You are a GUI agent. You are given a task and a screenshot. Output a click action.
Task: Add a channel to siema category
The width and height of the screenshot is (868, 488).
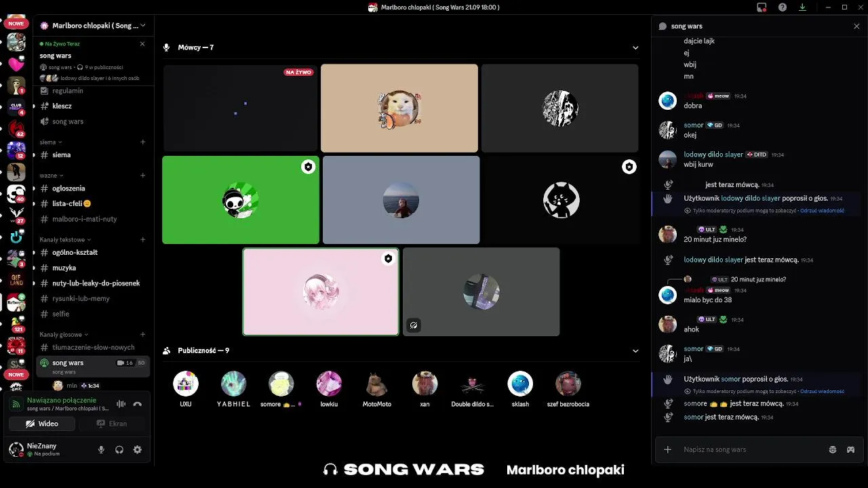[143, 142]
